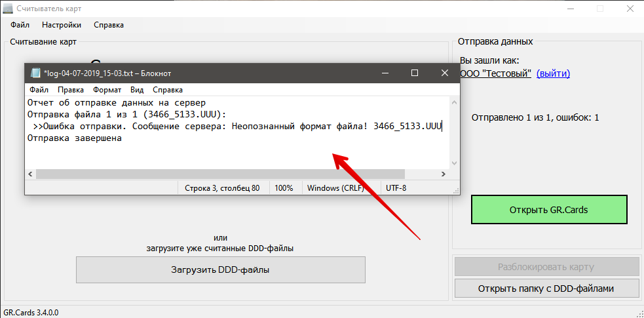Click the Notepad horizontal scrollbar thumb
Image resolution: width=644 pixels, height=318 pixels.
221,174
